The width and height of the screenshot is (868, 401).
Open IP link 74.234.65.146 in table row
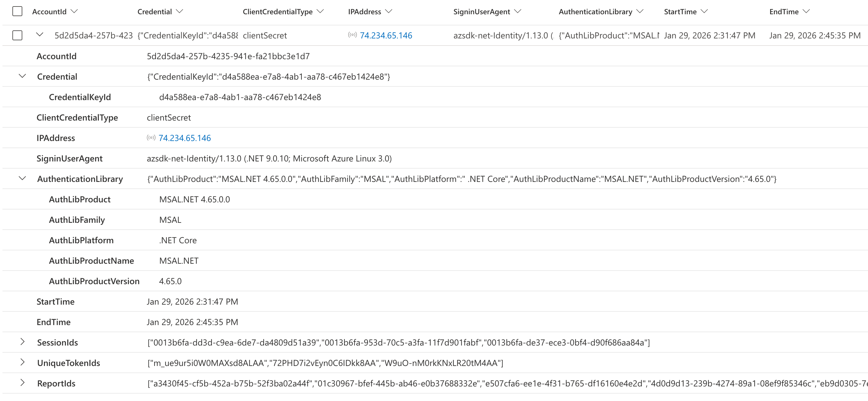pyautogui.click(x=386, y=35)
